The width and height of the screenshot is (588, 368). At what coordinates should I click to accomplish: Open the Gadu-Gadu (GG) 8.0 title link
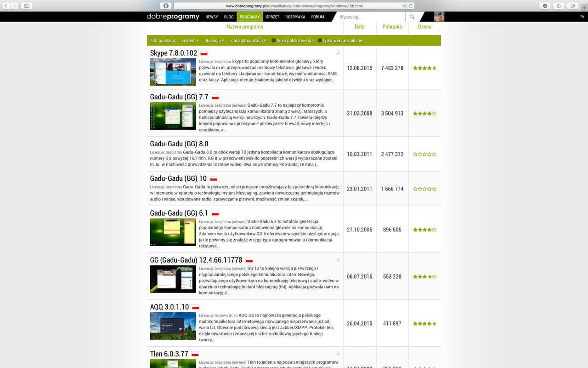(179, 144)
